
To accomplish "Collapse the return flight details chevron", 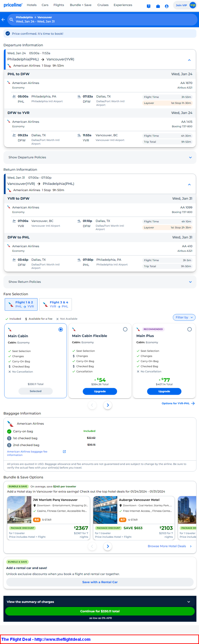I will click(189, 185).
